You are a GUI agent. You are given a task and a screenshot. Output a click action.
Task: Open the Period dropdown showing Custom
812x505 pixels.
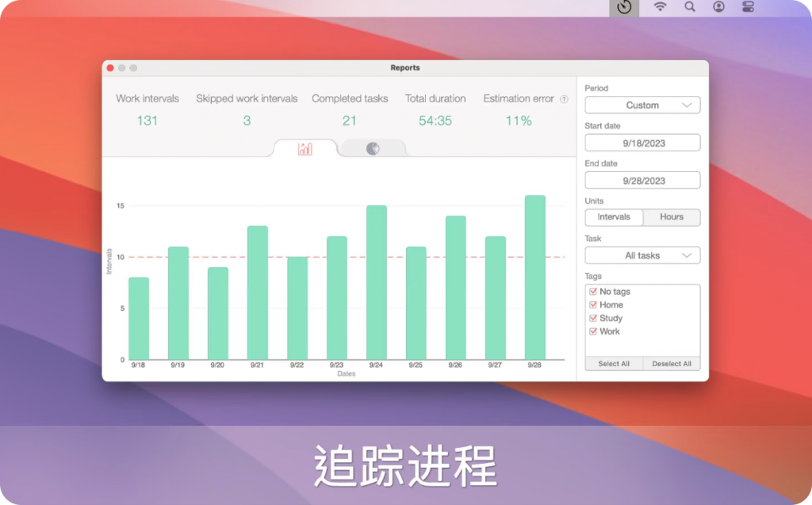(x=642, y=105)
